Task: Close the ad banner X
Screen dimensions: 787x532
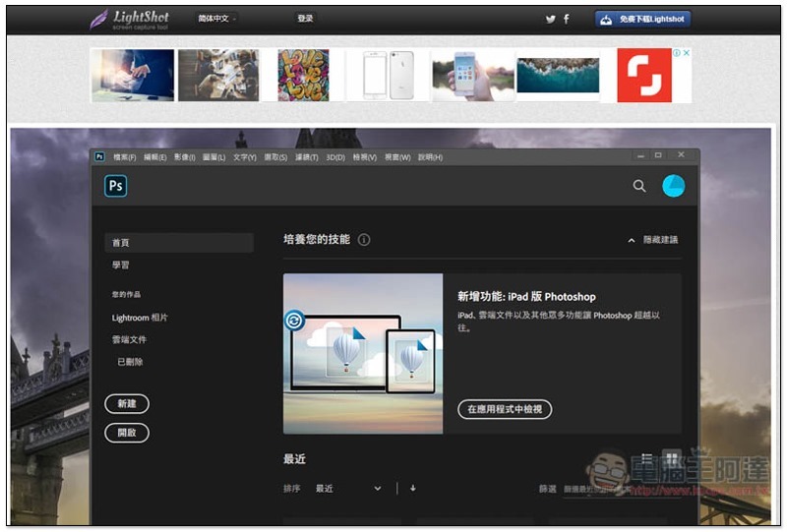Action: click(686, 53)
